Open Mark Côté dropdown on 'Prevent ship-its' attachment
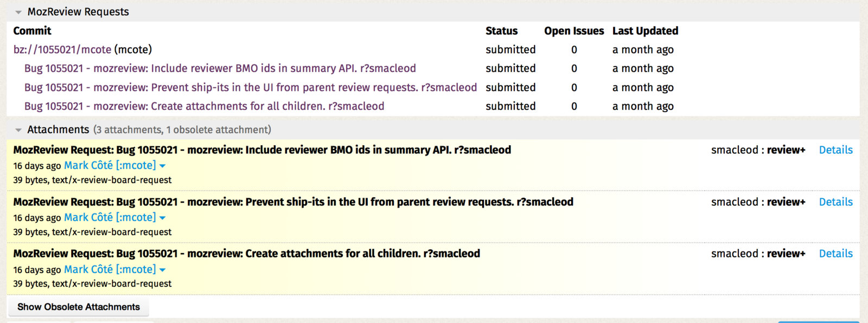 pos(162,218)
